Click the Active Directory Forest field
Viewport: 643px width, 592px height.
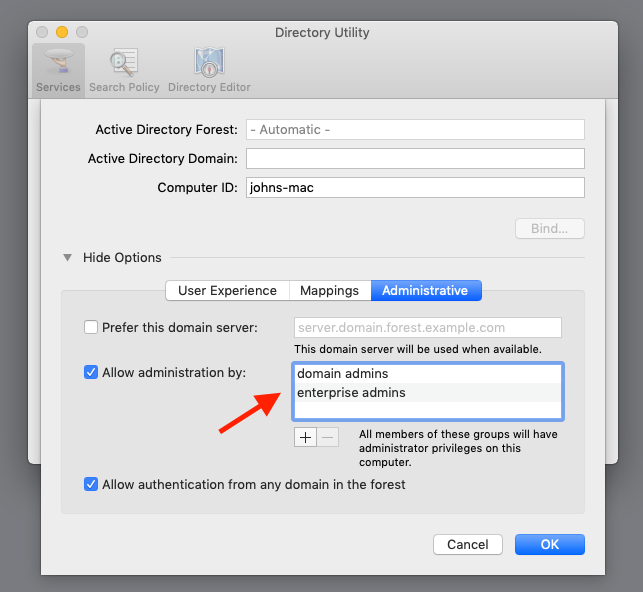coord(415,130)
